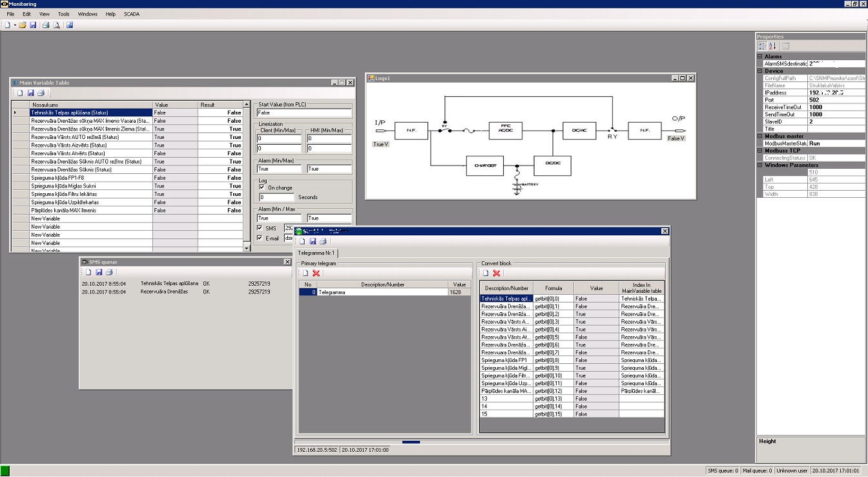
Task: Switch Properties panel to categorized view
Action: tap(762, 46)
